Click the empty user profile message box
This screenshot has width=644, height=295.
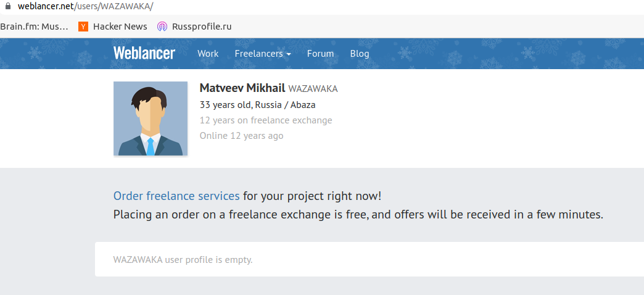[369, 259]
